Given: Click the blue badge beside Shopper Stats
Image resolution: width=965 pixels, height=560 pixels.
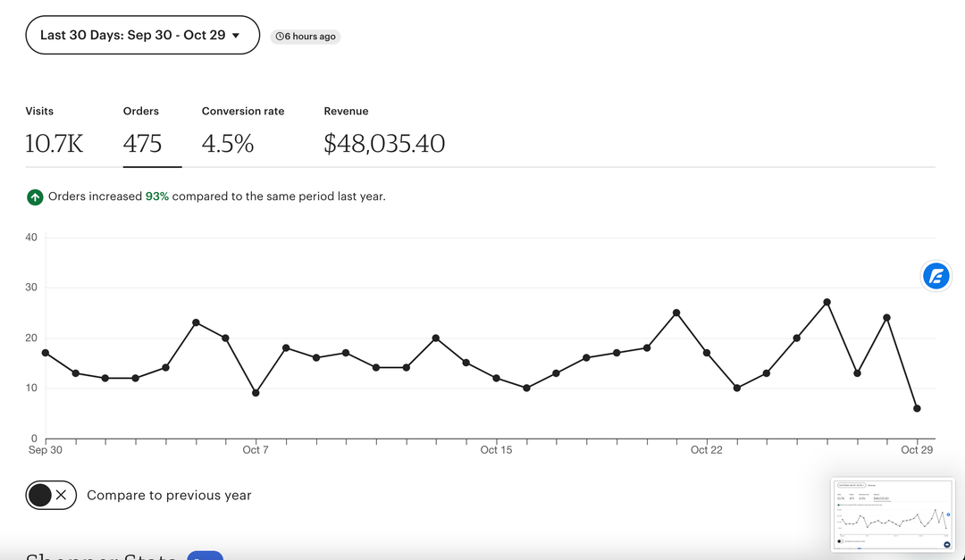Looking at the screenshot, I should pos(205,556).
